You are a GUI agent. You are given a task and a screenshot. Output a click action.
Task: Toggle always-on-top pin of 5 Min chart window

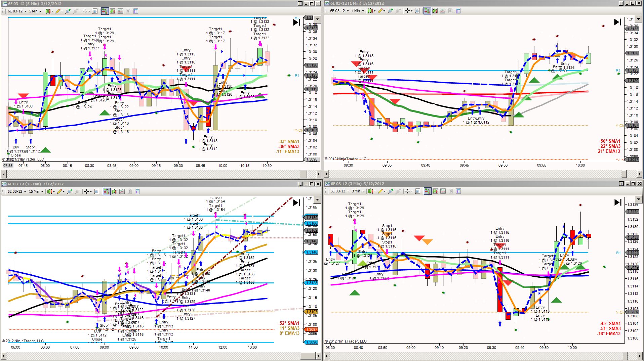pos(300,4)
